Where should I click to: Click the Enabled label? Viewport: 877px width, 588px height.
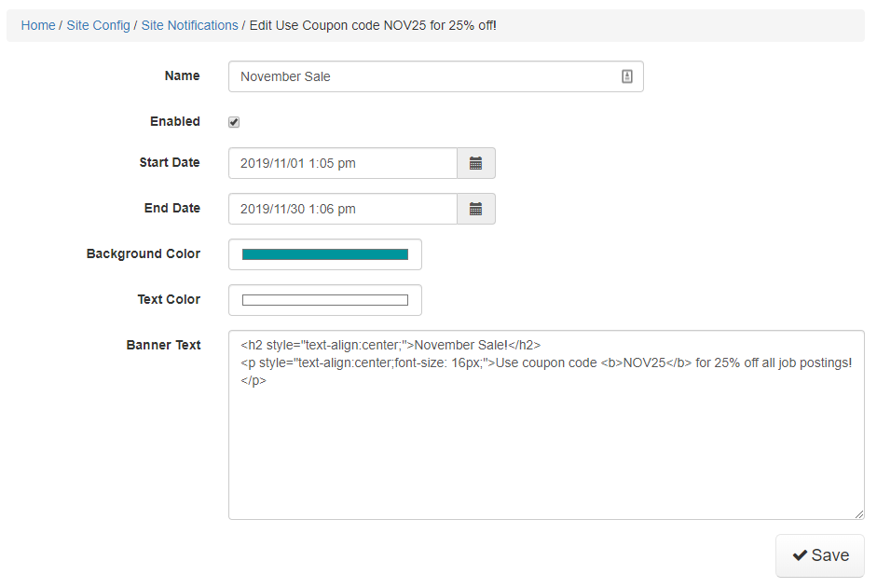point(175,121)
